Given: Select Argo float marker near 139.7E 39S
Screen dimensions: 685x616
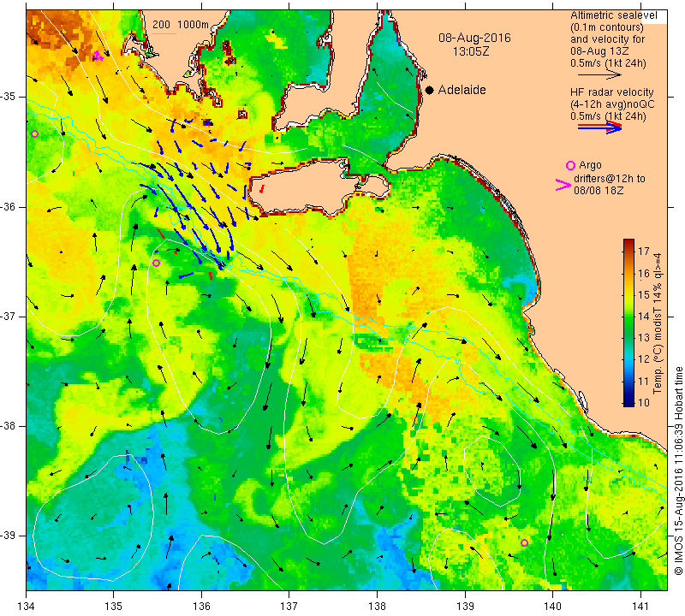Looking at the screenshot, I should [524, 542].
